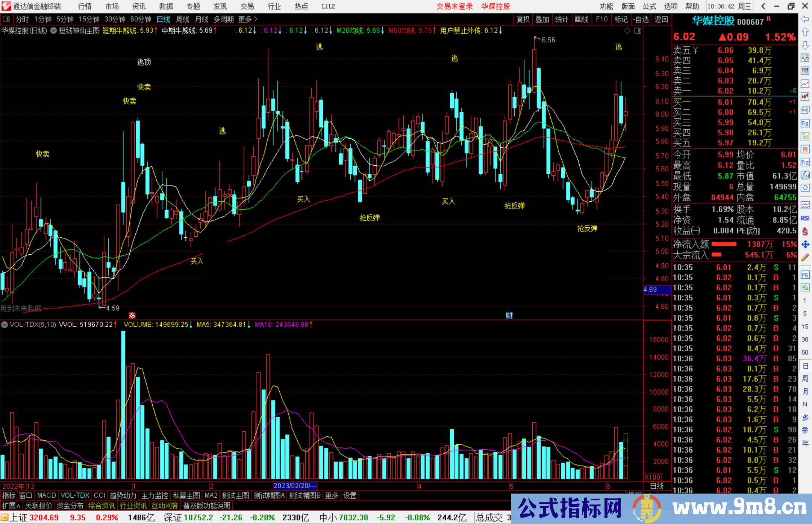Image resolution: width=812 pixels, height=524 pixels.
Task: Click the red 大宗流入 bar
Action: [x=716, y=255]
